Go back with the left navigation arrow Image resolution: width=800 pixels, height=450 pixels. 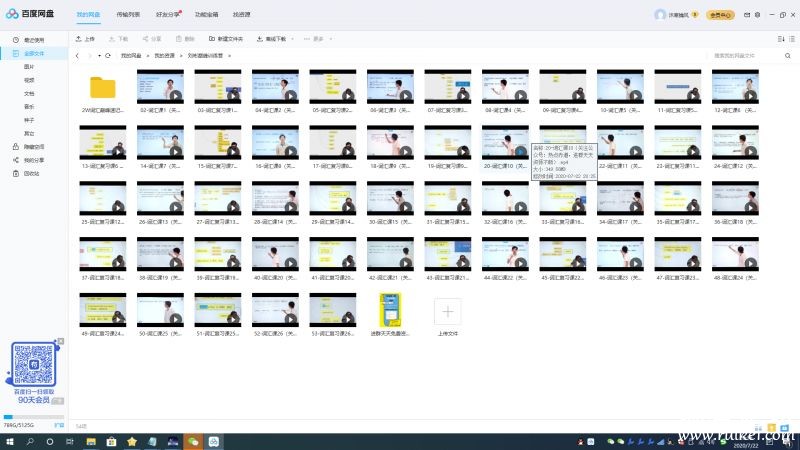[x=77, y=56]
